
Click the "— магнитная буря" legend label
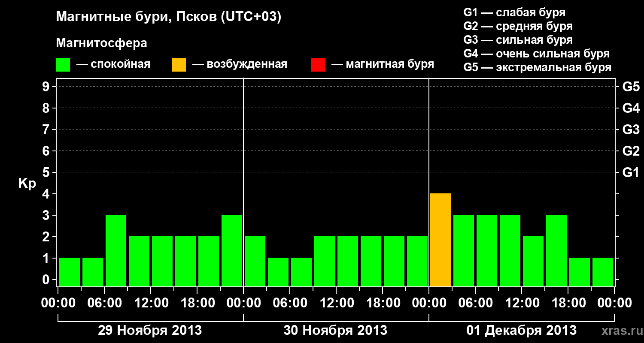tap(383, 65)
